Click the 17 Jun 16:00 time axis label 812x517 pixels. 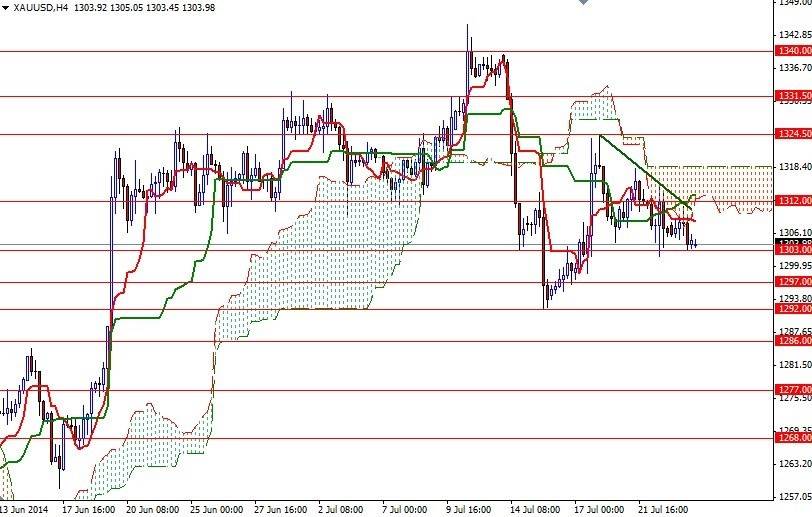tap(89, 510)
